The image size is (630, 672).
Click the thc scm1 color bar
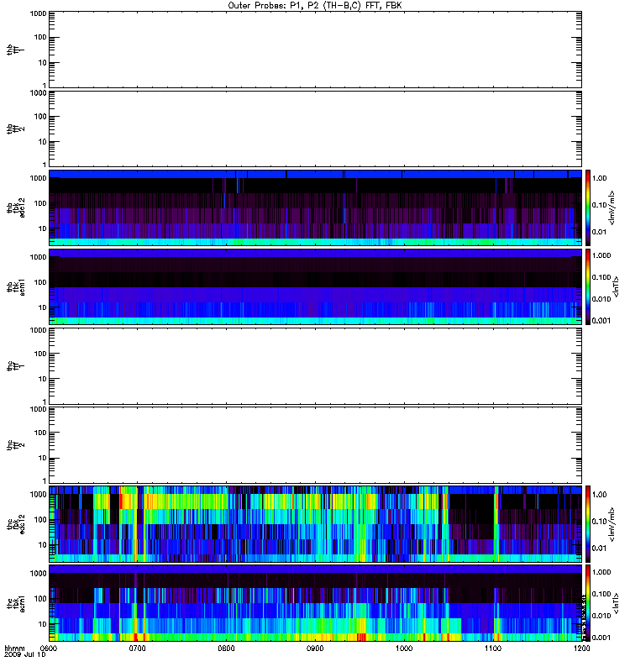tap(588, 603)
